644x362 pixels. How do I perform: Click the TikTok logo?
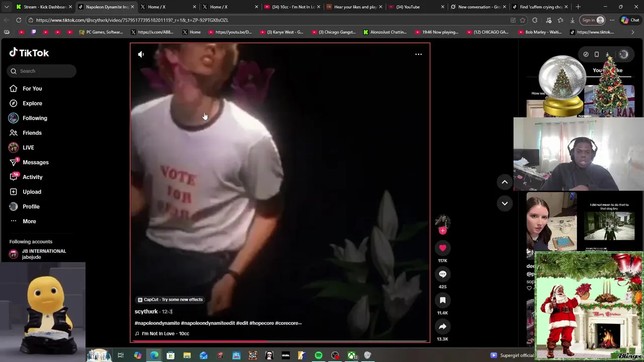(x=29, y=53)
